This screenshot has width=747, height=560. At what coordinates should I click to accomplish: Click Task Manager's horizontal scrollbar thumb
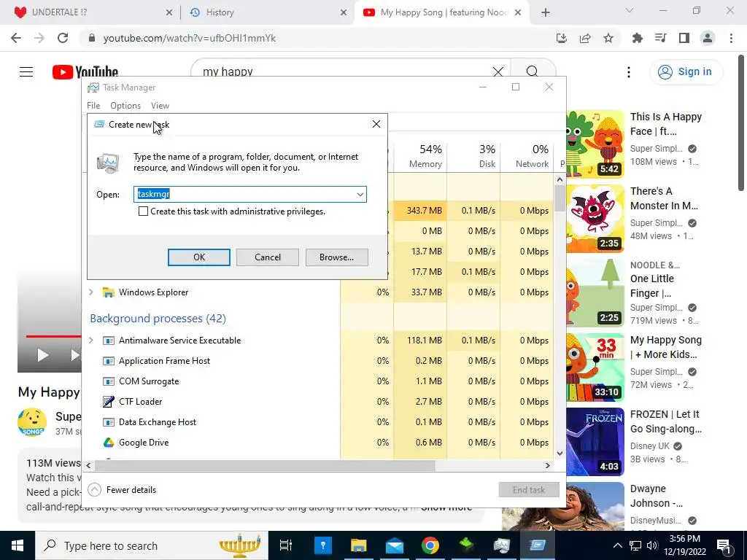[x=264, y=465]
